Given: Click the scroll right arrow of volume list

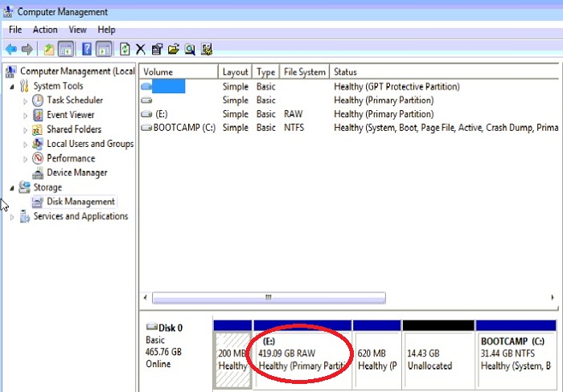Looking at the screenshot, I should 553,297.
